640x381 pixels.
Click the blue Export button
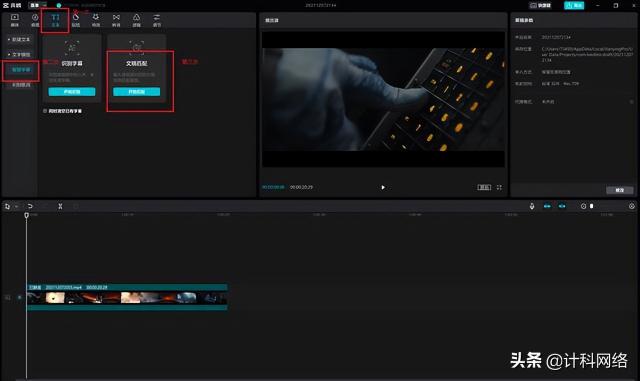(x=574, y=5)
